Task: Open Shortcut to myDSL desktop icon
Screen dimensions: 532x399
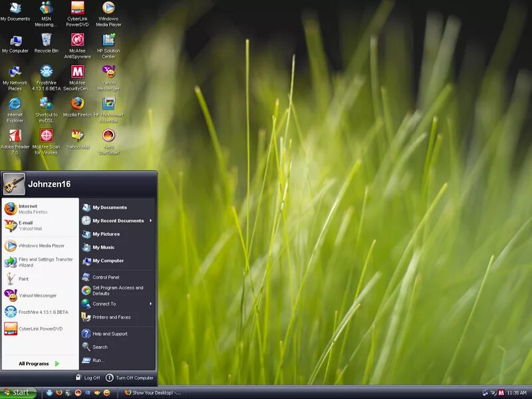Action: [46, 110]
